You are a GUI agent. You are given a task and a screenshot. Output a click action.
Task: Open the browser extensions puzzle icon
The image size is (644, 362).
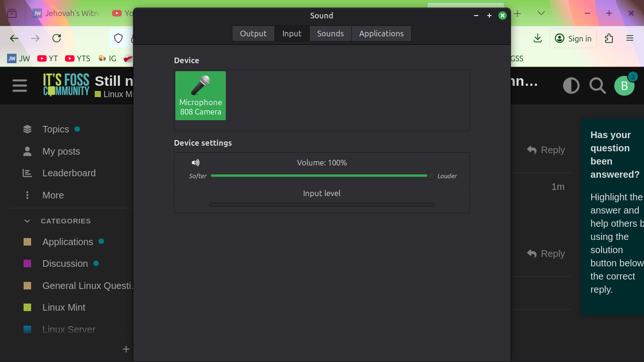(x=609, y=39)
